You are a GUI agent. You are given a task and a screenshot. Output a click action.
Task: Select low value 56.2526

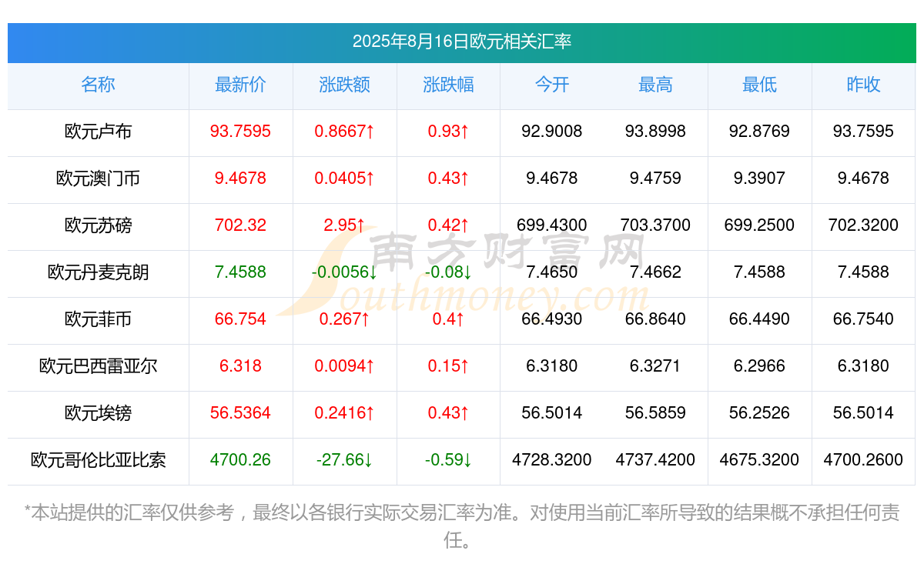[759, 413]
